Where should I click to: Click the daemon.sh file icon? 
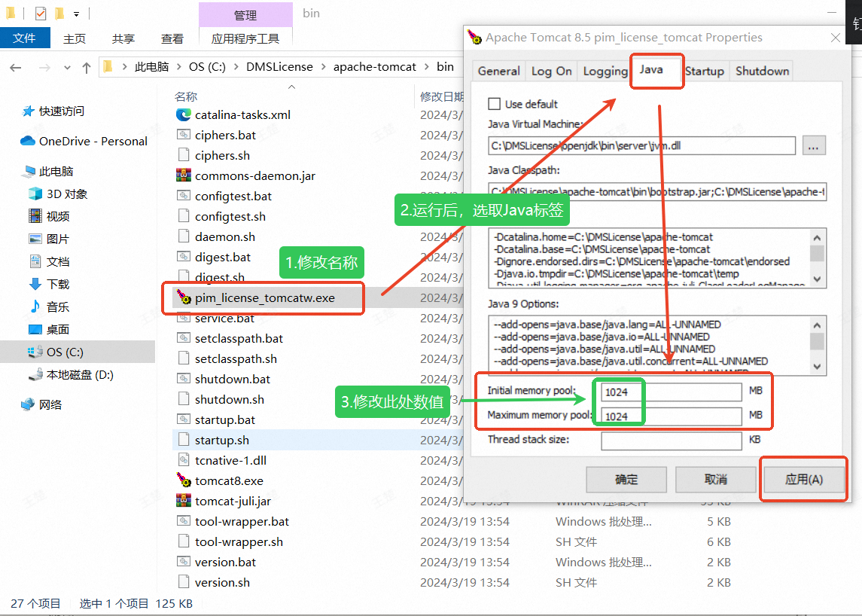[183, 237]
